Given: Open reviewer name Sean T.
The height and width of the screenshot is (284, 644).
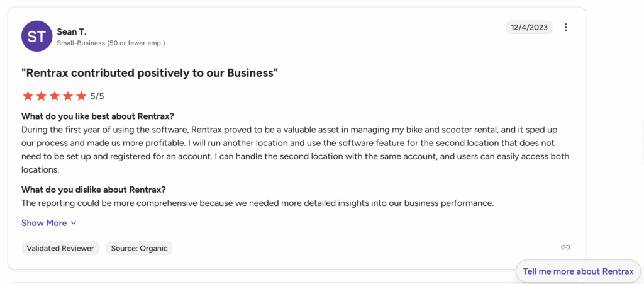Looking at the screenshot, I should 72,31.
